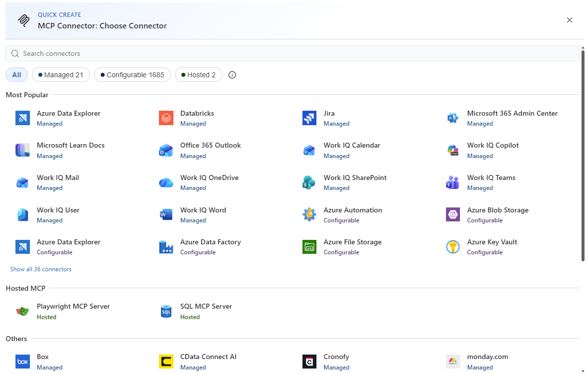
Task: Select Azure Automation label
Action: pos(353,210)
